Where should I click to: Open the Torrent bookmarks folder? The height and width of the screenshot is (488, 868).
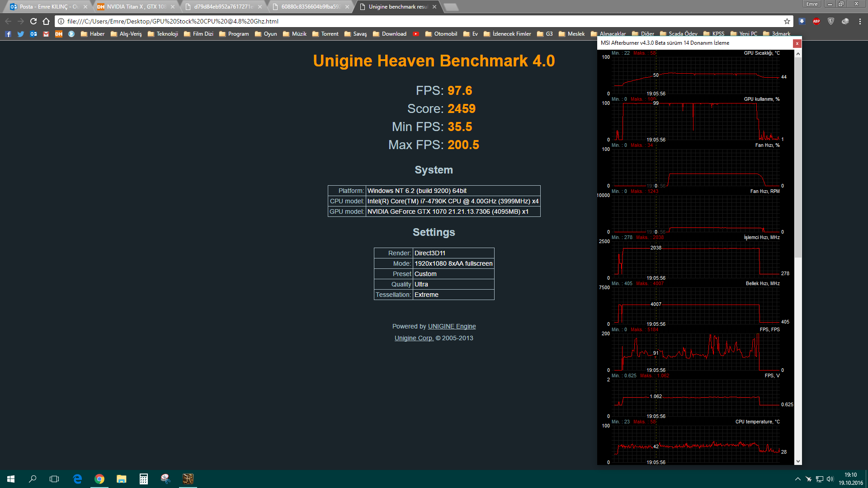pyautogui.click(x=325, y=34)
